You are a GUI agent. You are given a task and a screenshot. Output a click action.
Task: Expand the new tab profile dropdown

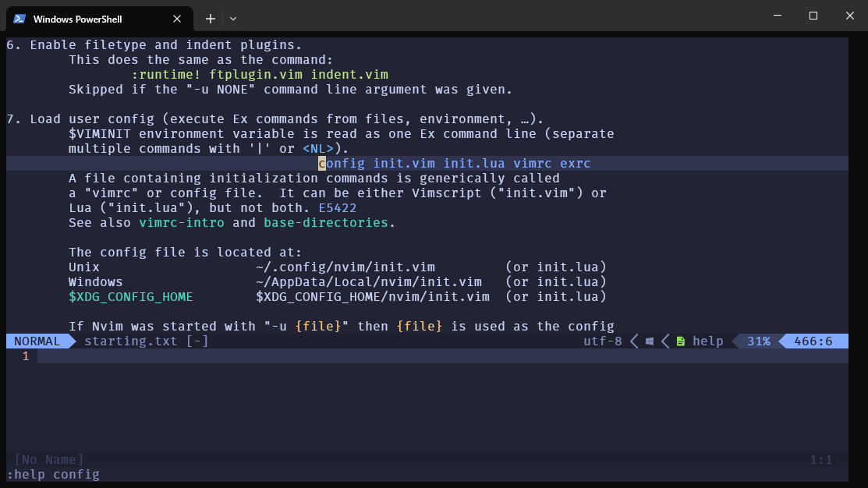[x=233, y=19]
